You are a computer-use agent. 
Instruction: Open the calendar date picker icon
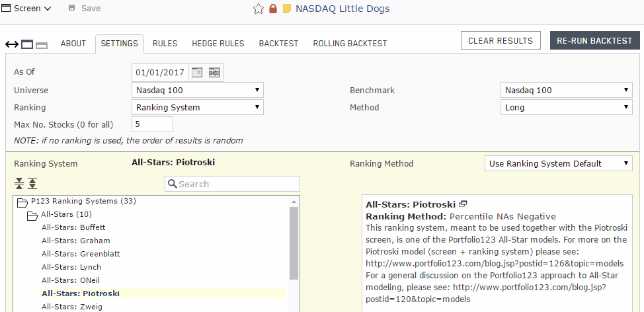click(x=197, y=73)
